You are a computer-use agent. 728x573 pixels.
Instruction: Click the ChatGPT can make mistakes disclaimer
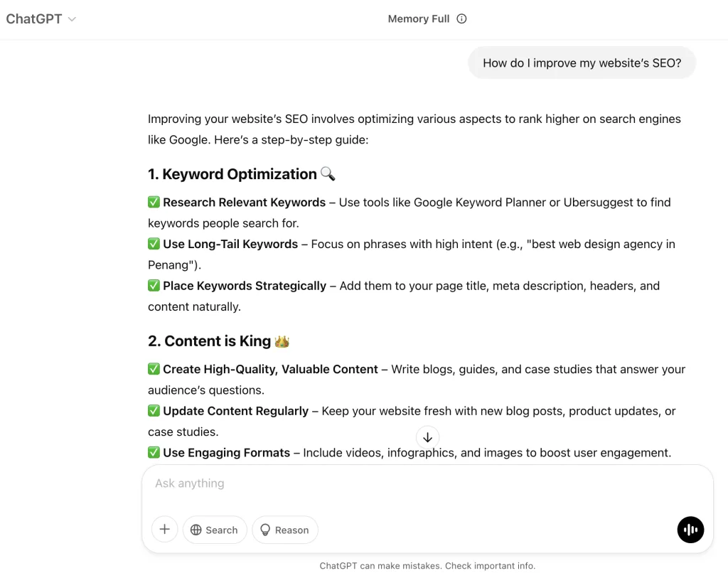427,566
